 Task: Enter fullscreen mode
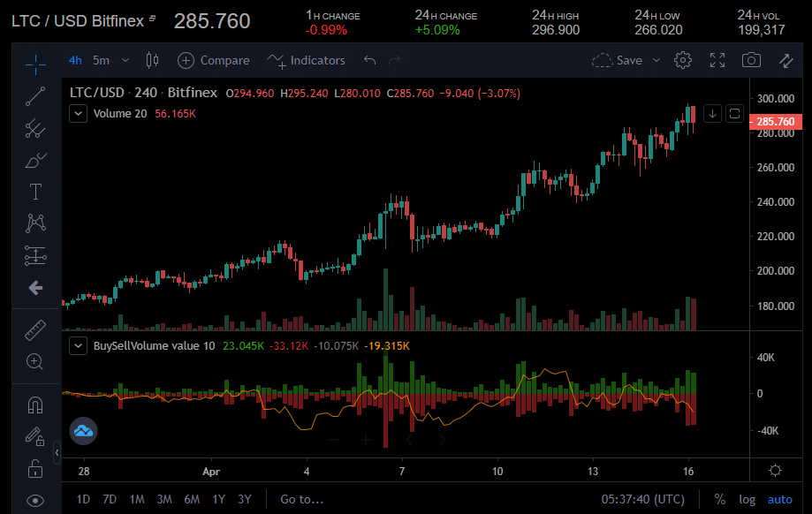(717, 61)
